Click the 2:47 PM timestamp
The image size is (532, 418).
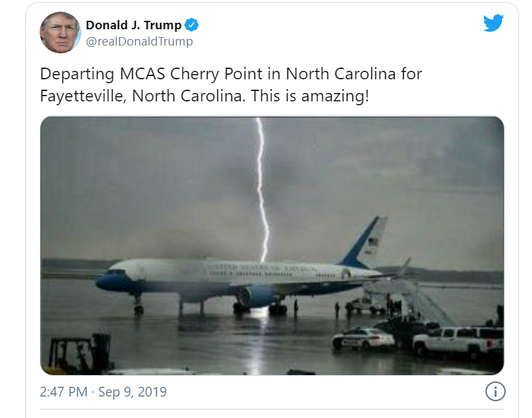tap(64, 392)
